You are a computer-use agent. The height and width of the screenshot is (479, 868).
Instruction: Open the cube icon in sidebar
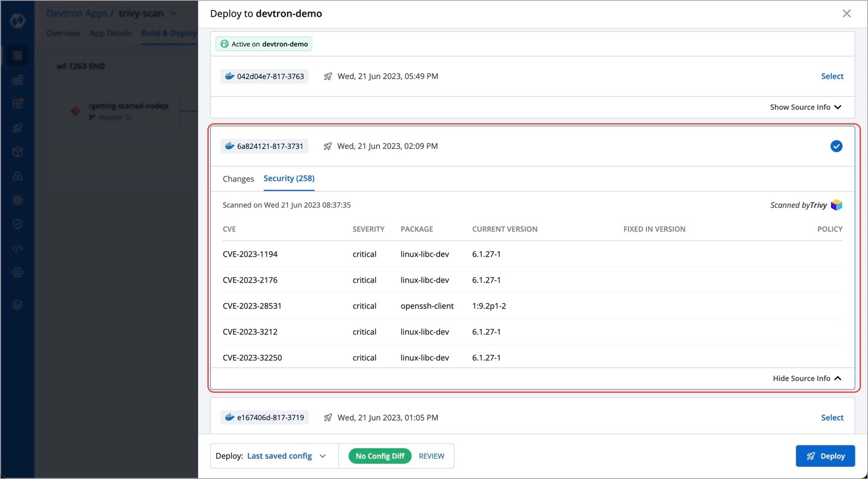[x=17, y=152]
